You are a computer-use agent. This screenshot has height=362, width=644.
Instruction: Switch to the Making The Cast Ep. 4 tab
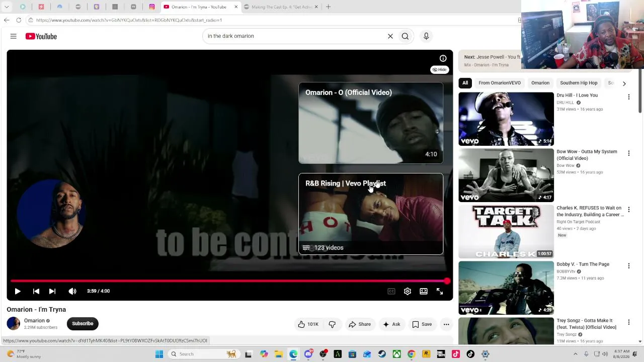(x=281, y=7)
